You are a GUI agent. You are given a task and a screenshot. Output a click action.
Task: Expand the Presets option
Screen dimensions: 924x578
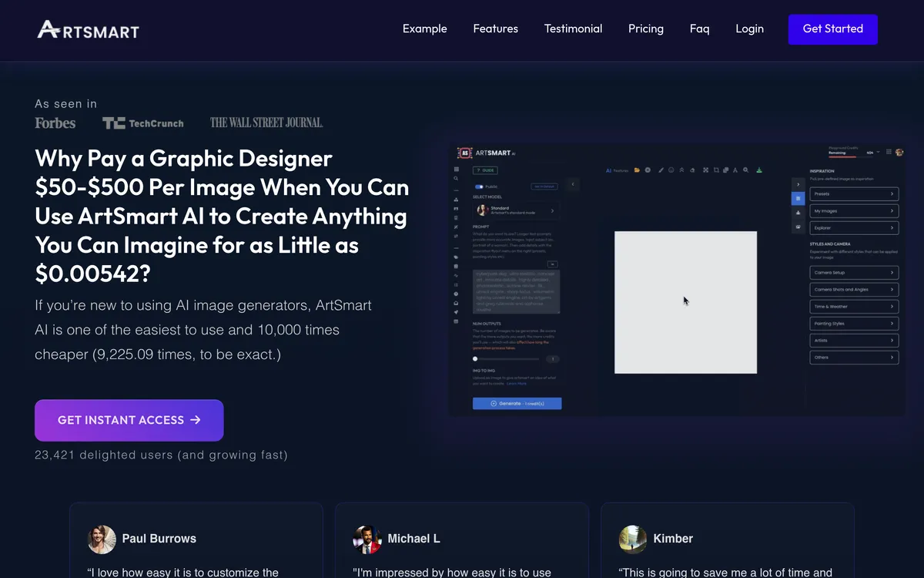pos(854,194)
